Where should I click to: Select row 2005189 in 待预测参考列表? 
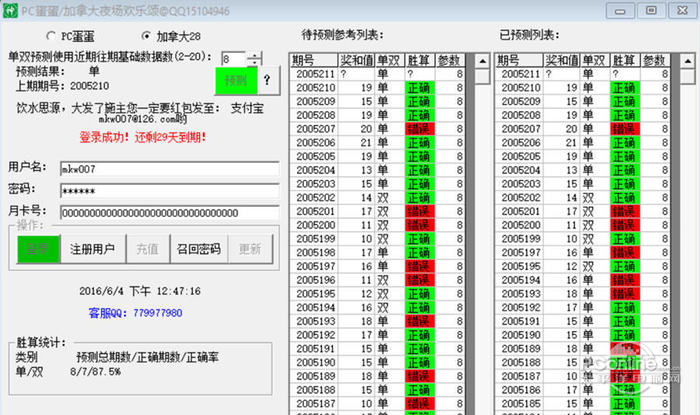point(377,376)
